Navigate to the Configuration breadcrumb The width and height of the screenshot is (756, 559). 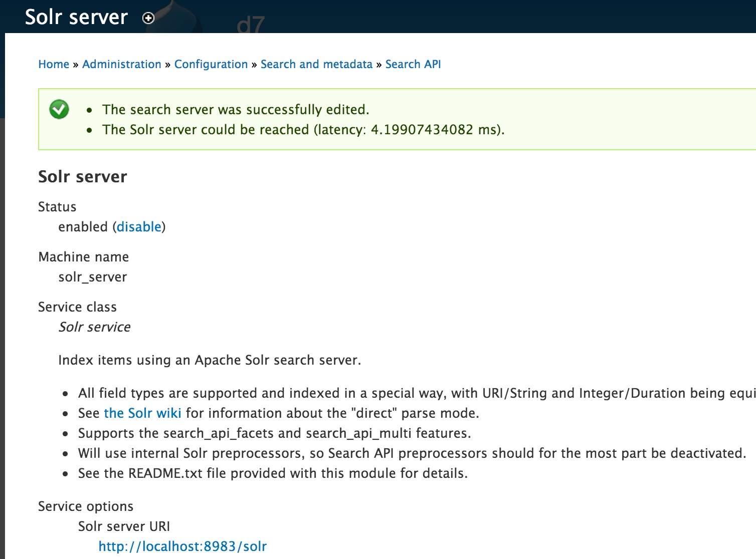[x=211, y=65]
